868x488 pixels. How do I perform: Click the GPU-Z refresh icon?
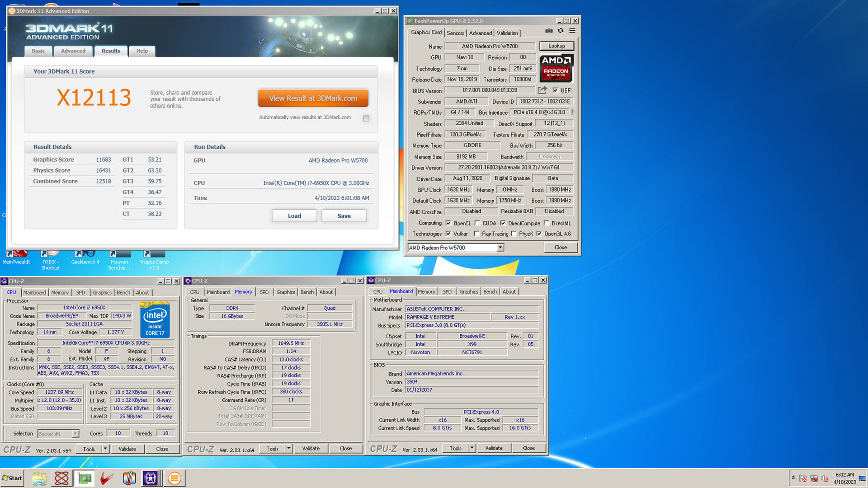pos(561,31)
